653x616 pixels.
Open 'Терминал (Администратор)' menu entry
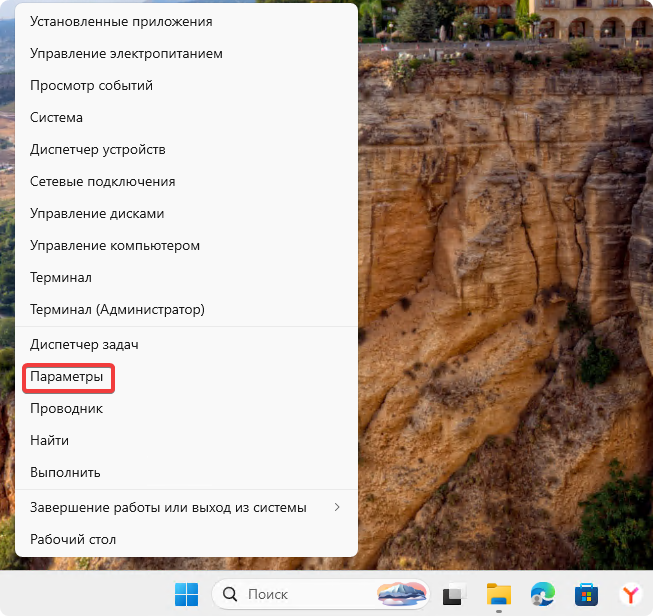click(117, 309)
